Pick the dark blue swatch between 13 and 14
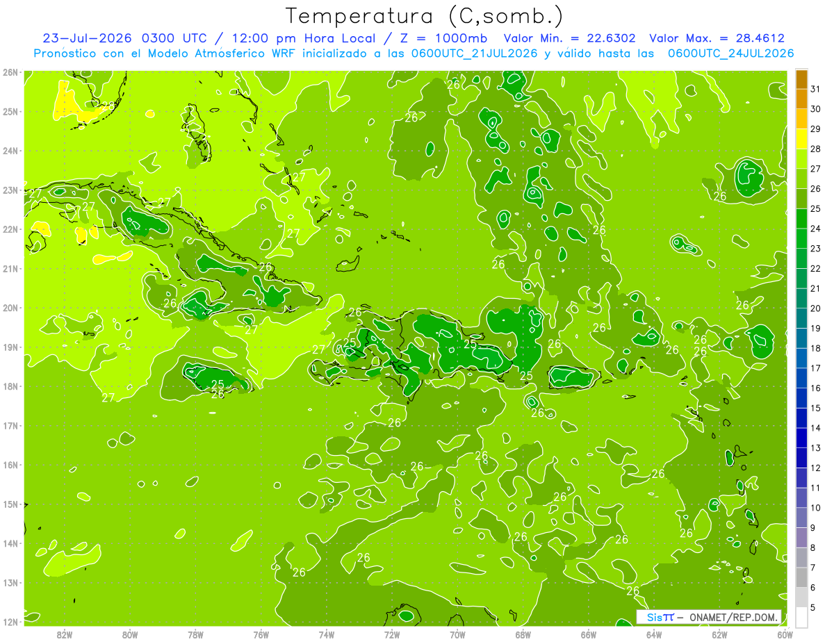This screenshot has height=644, width=834. pos(801,438)
